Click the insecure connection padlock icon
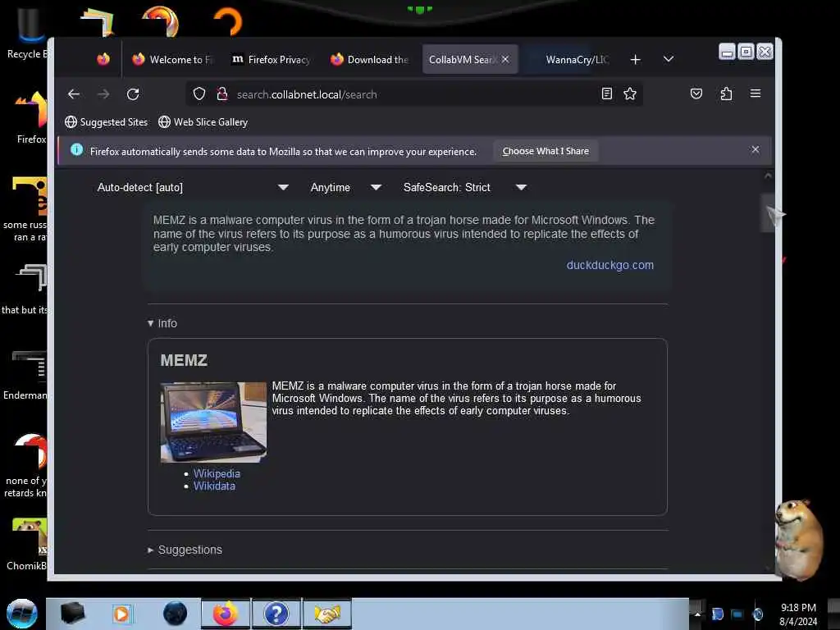840x630 pixels. pyautogui.click(x=221, y=94)
